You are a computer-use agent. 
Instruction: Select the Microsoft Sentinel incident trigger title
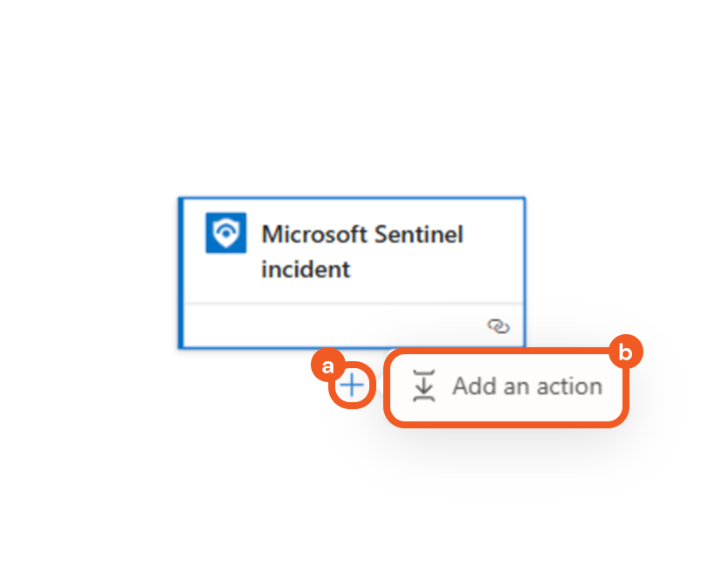[362, 251]
